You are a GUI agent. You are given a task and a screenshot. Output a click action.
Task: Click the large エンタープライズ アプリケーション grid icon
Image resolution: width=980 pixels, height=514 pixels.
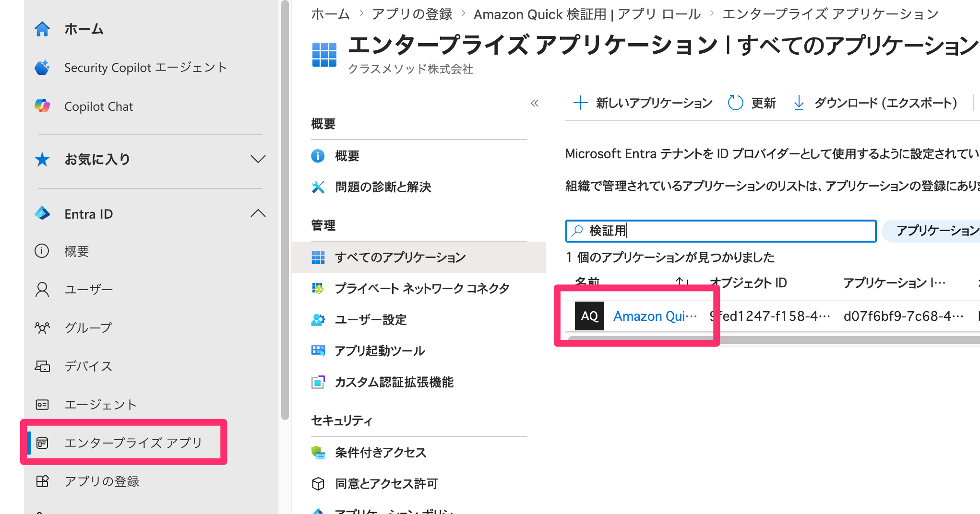[324, 54]
